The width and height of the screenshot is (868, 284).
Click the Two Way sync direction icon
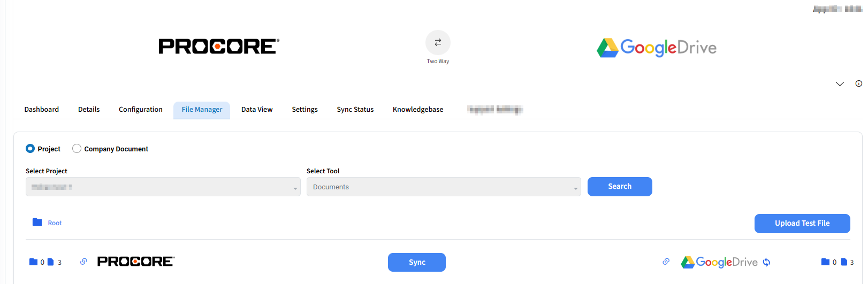point(438,42)
